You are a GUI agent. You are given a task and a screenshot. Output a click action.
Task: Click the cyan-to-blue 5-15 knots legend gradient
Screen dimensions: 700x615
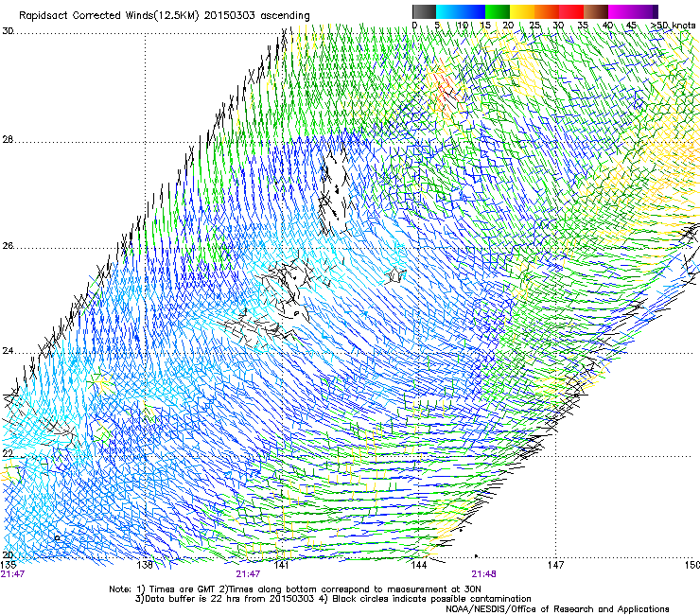click(461, 11)
